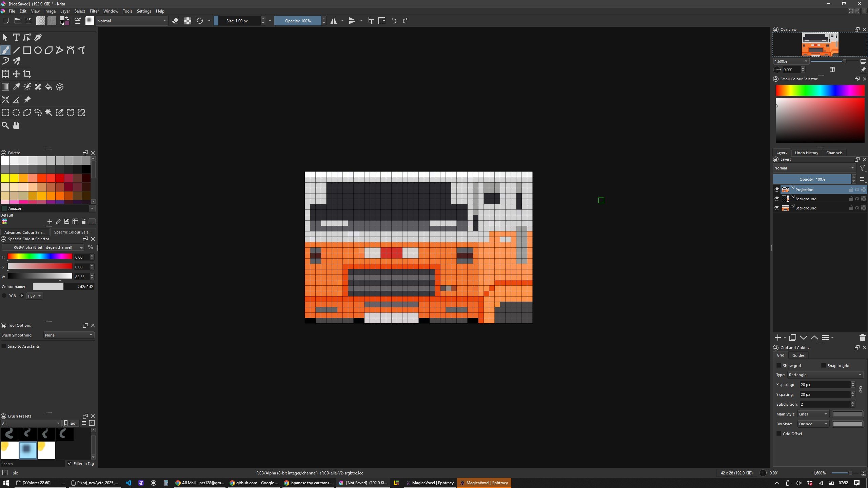The height and width of the screenshot is (488, 868).
Task: Hide the middle Background layer
Action: click(777, 199)
